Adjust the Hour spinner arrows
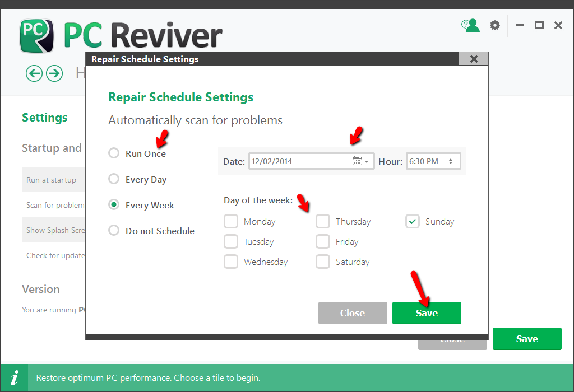The width and height of the screenshot is (574, 392). [451, 161]
